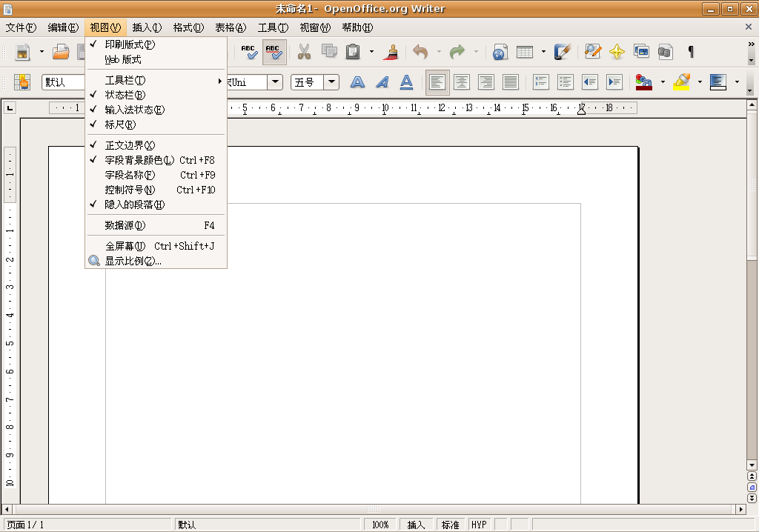Open the 插入 Insert menu
Screen dimensions: 759x532
tap(147, 27)
